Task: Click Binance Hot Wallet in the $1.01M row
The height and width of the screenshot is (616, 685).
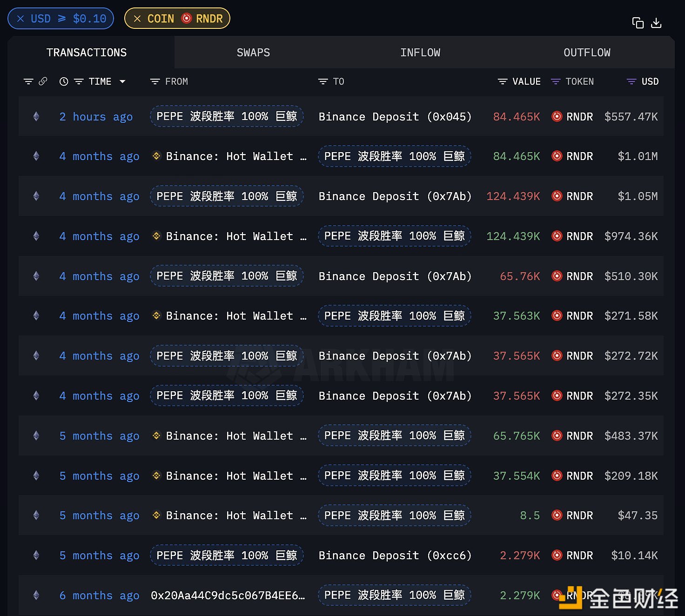Action: [x=236, y=156]
